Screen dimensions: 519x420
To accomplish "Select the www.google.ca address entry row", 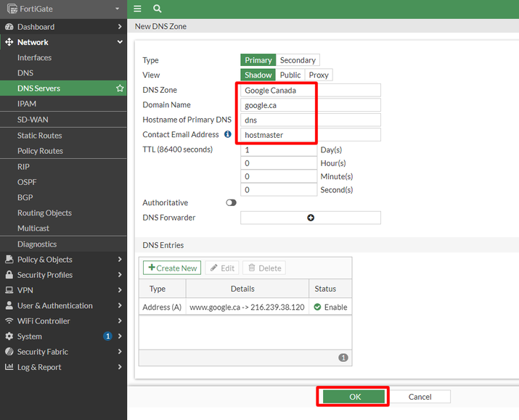I will click(245, 307).
